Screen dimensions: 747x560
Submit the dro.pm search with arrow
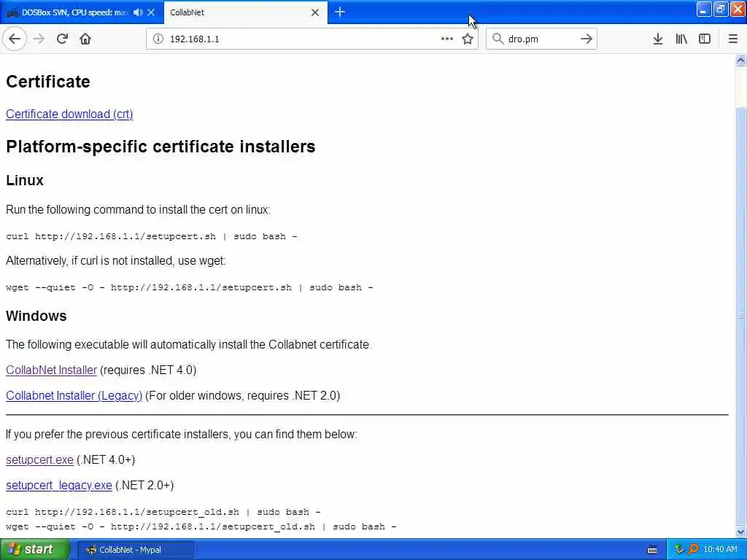(x=587, y=39)
